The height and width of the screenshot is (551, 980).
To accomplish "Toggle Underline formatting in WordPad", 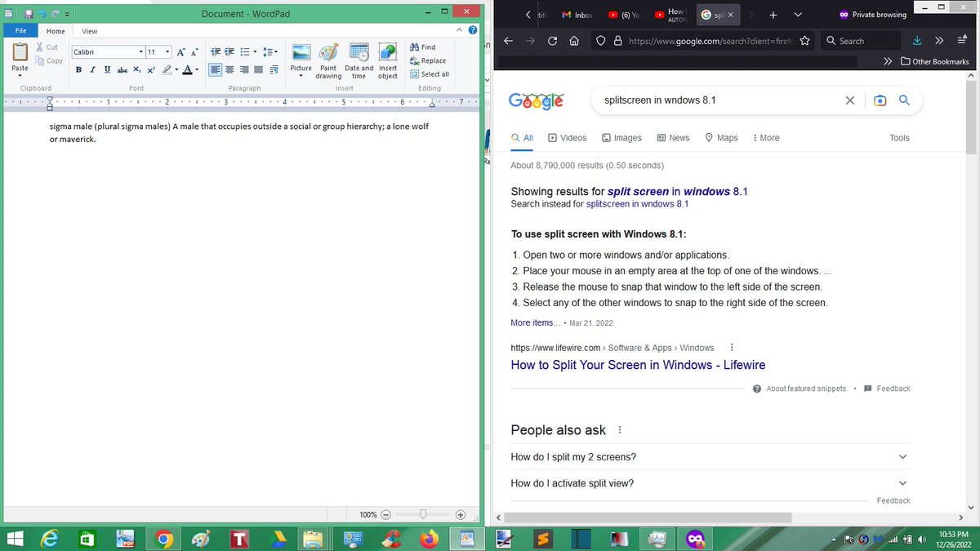I will (x=107, y=70).
